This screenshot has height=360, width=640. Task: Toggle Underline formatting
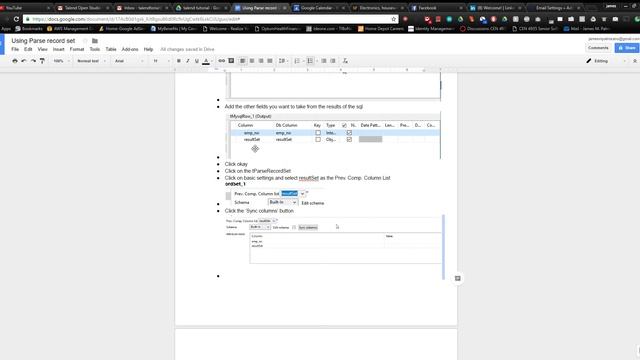click(196, 61)
